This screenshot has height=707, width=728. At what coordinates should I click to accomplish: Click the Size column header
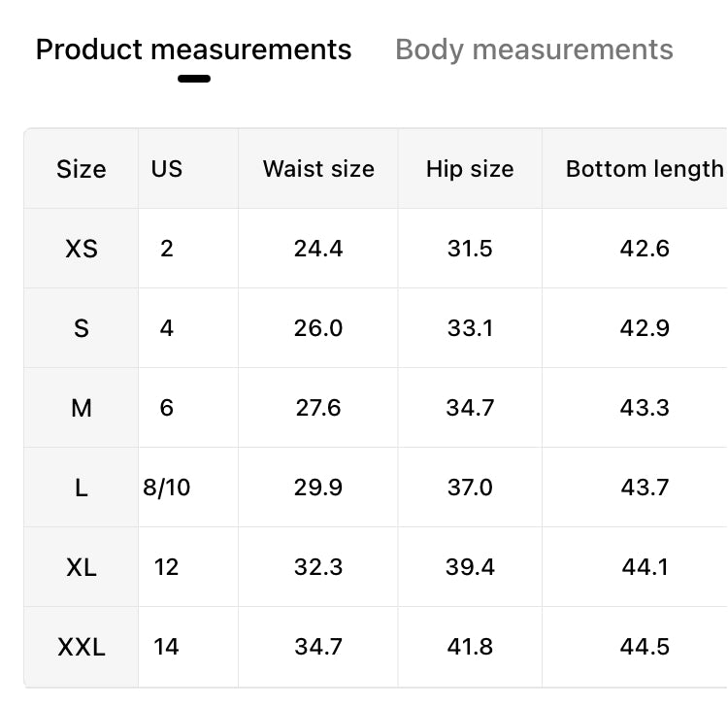click(x=82, y=169)
